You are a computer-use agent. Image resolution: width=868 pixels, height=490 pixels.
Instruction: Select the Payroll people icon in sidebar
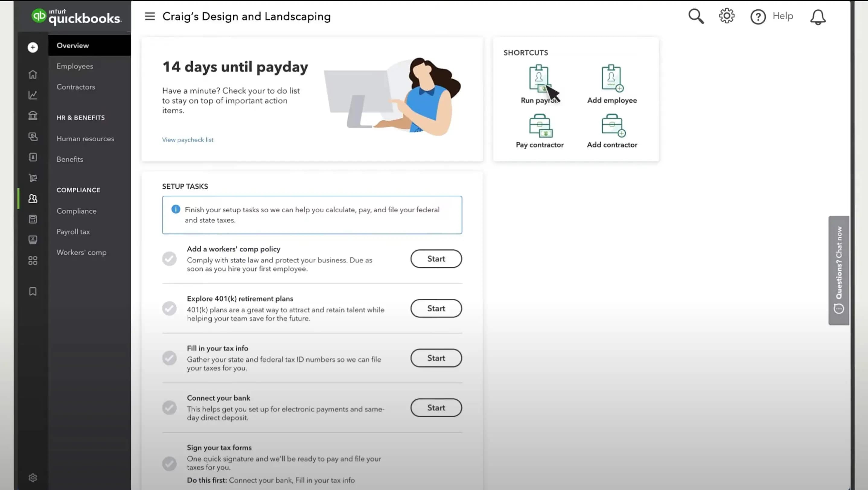point(33,199)
